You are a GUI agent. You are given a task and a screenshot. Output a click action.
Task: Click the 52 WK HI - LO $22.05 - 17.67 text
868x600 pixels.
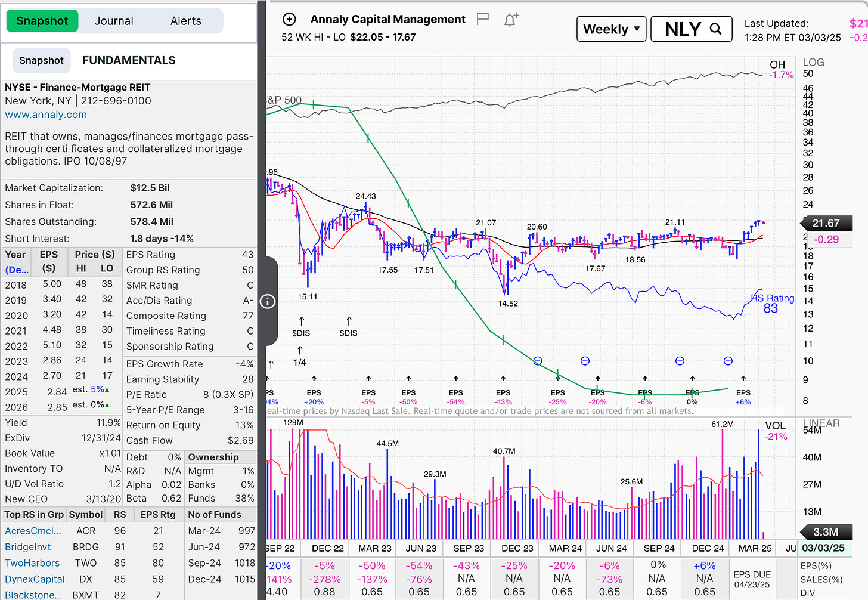(349, 37)
